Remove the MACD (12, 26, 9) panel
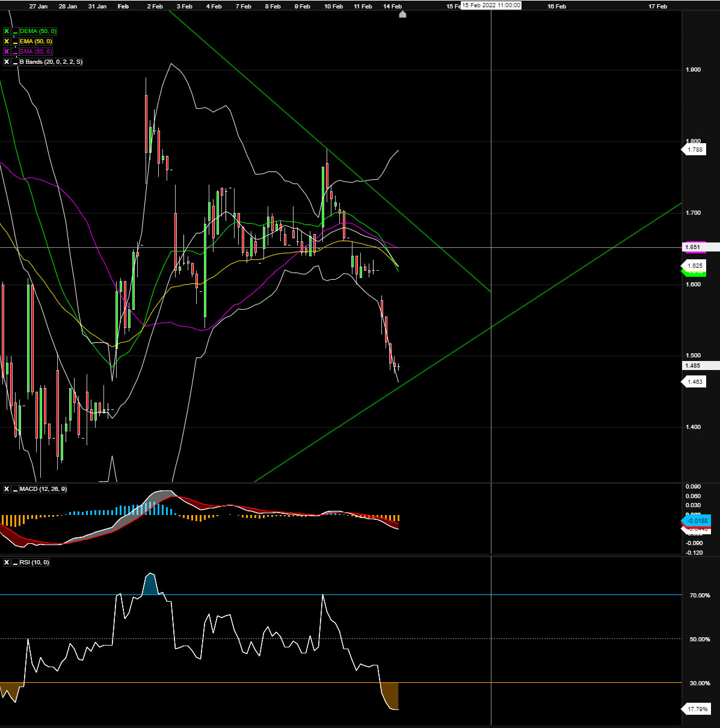This screenshot has height=728, width=720. [7, 489]
